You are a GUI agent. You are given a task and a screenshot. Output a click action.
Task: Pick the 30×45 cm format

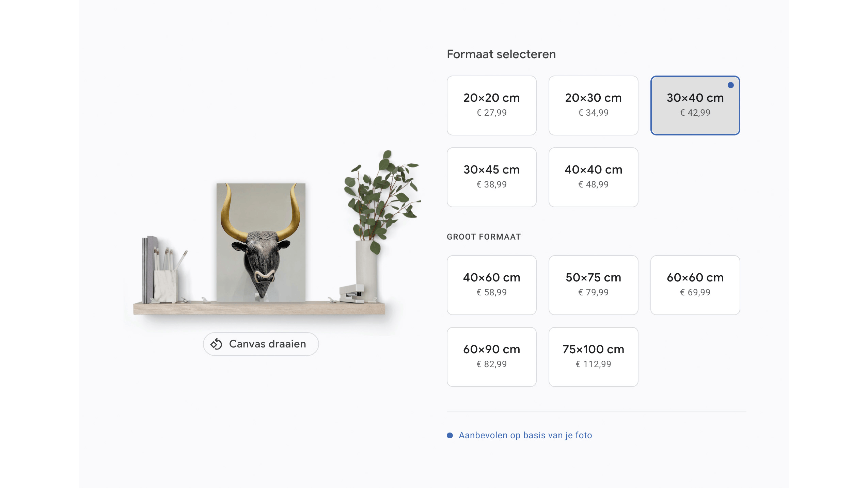pyautogui.click(x=491, y=177)
